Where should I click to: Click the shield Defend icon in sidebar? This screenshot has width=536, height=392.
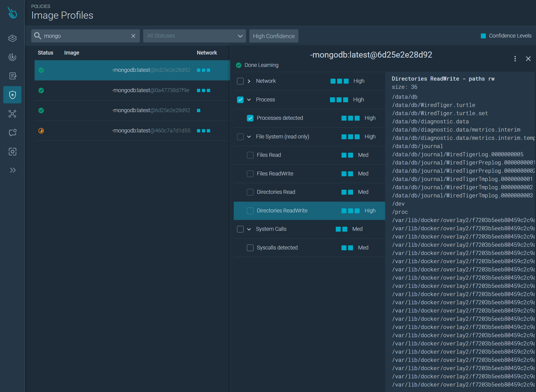click(x=12, y=95)
